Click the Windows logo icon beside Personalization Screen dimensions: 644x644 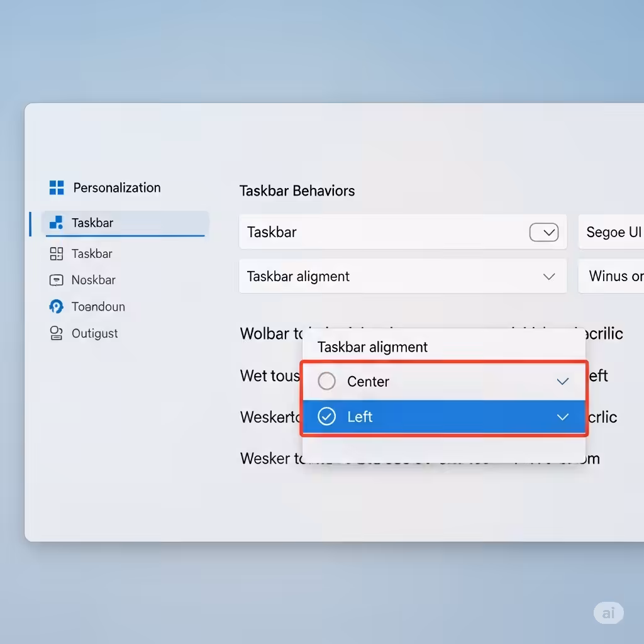(57, 187)
